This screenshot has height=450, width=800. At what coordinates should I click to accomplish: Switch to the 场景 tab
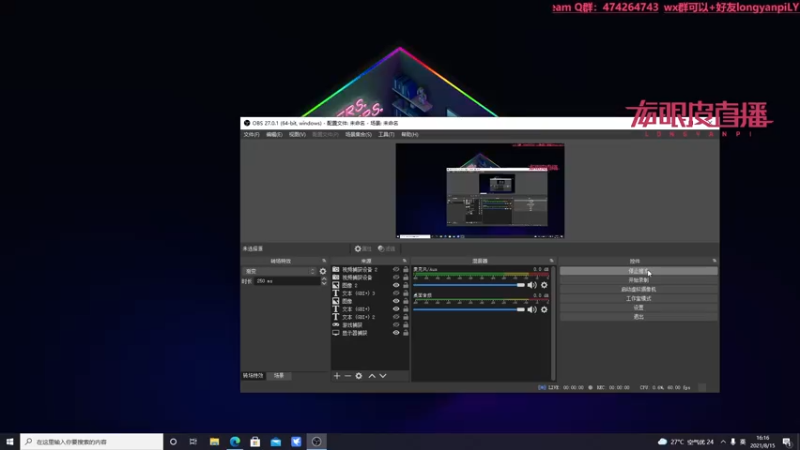point(279,376)
